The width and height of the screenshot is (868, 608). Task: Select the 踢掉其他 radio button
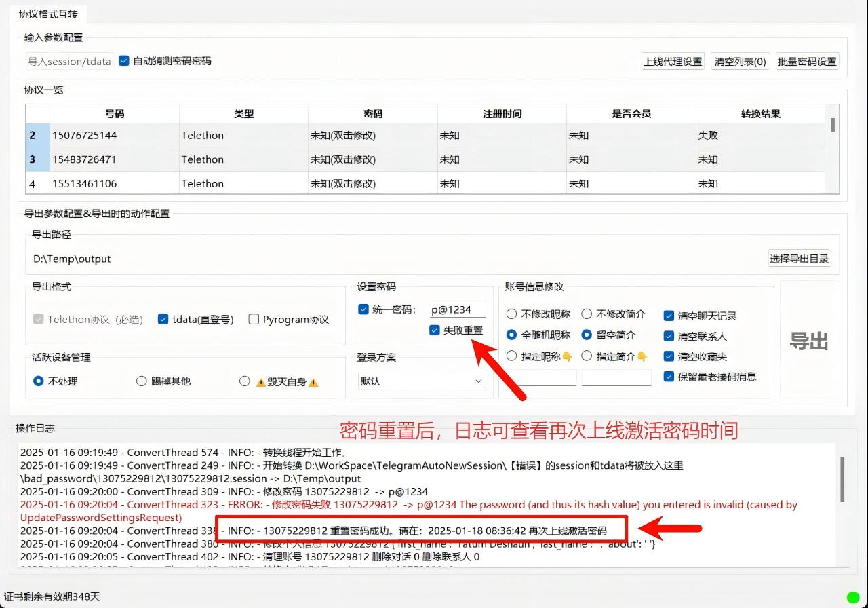click(x=141, y=381)
